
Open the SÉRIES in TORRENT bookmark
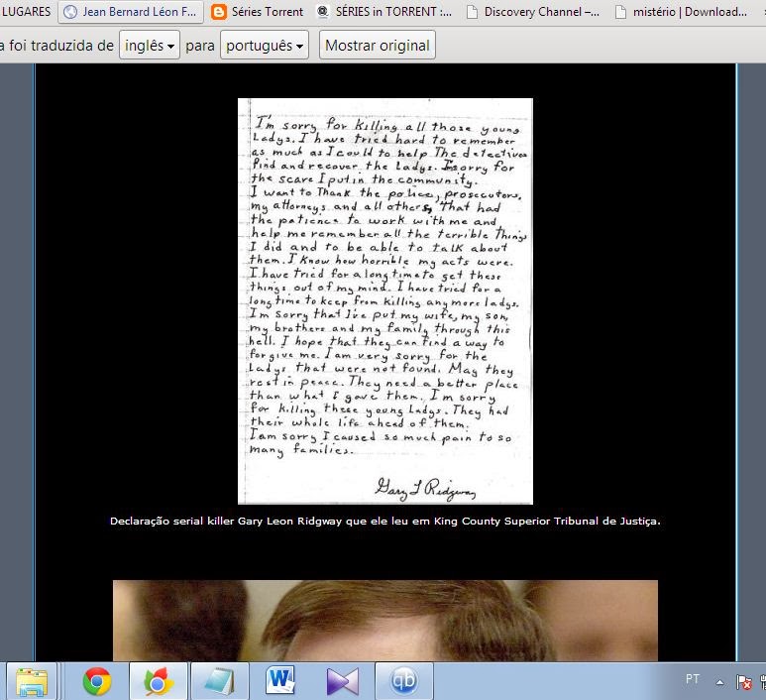click(383, 12)
